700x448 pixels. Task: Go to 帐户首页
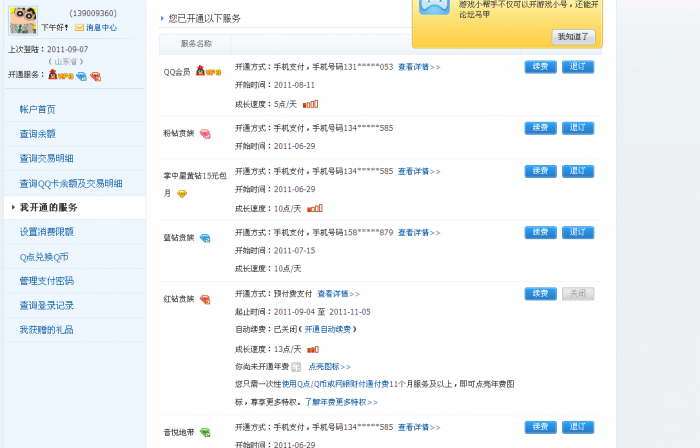[x=38, y=109]
